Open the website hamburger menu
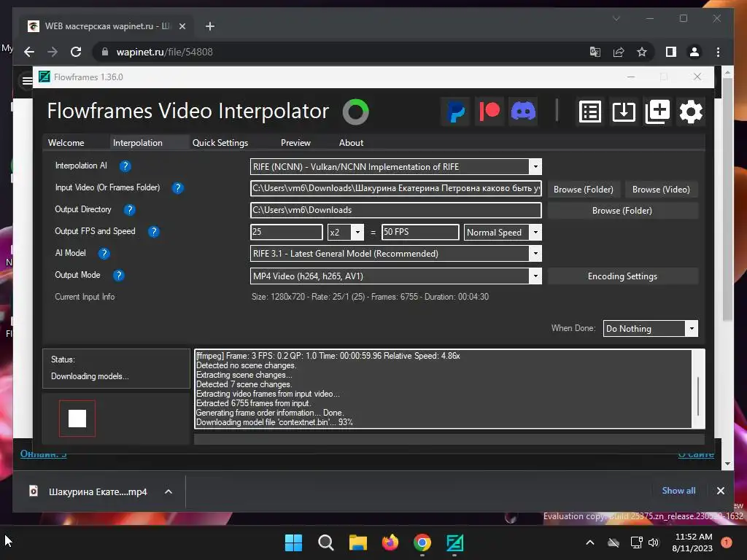Viewport: 747px width, 560px height. [x=27, y=80]
